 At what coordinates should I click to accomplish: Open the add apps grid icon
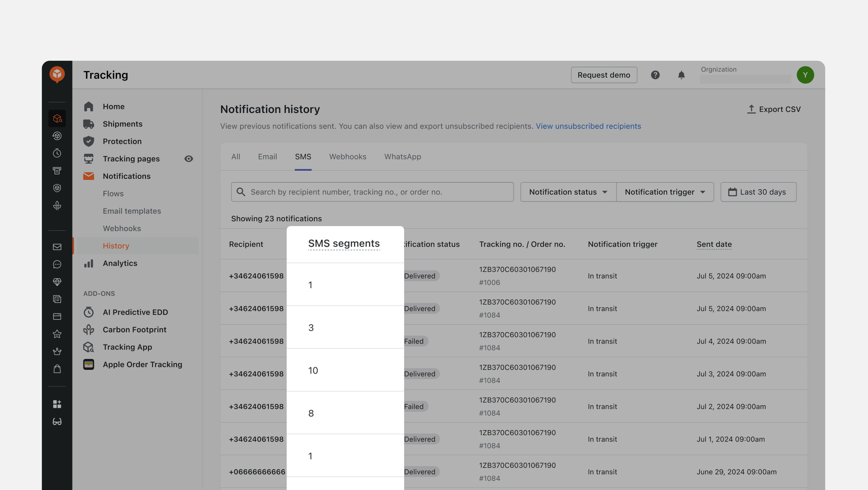tap(57, 404)
